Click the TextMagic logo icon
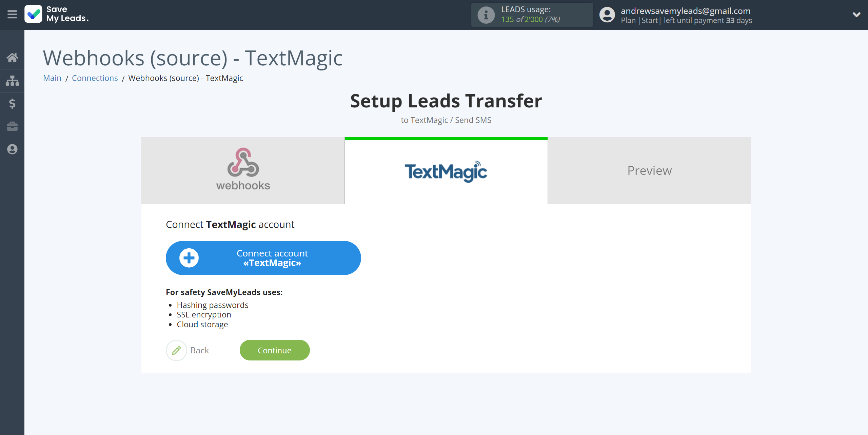This screenshot has height=435, width=868. coord(447,171)
